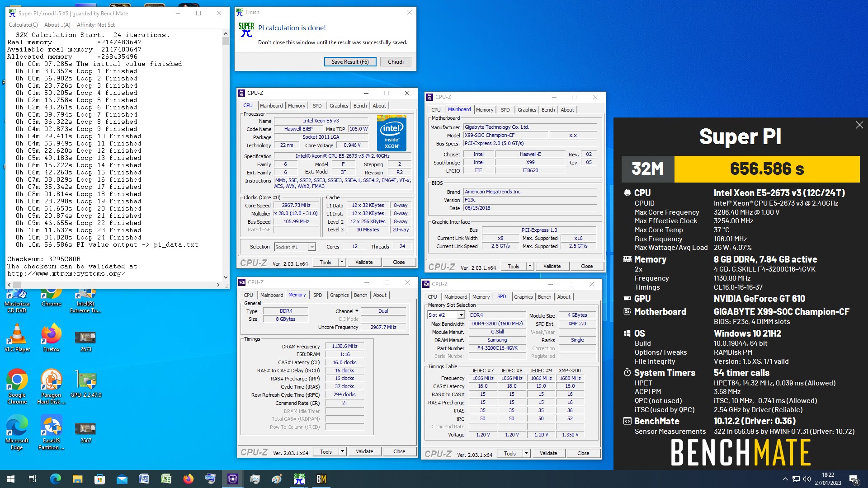Launch Paragon Hard Disk desktop icon
Image resolution: width=868 pixels, height=488 pixels.
point(51,387)
